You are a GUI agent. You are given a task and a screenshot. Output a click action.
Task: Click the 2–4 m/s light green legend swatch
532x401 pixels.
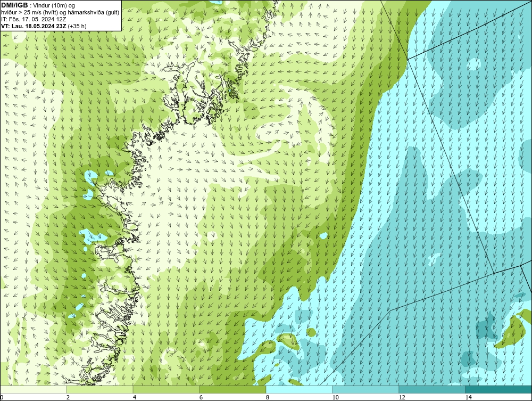(100, 389)
